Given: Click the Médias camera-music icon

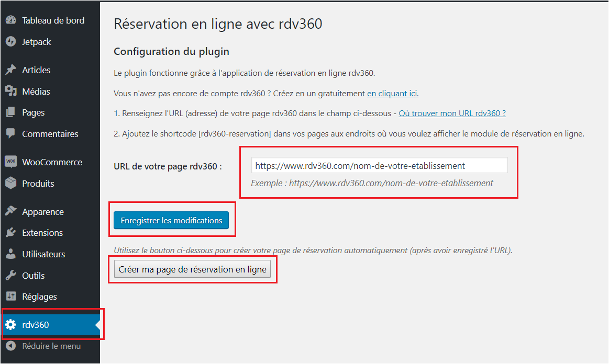Looking at the screenshot, I should click(x=11, y=91).
